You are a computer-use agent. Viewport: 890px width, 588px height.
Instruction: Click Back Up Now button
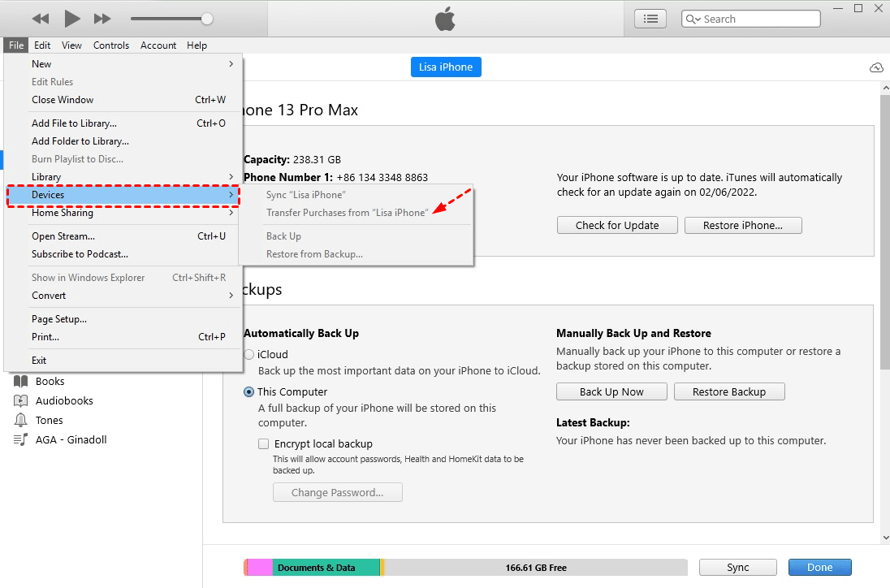click(611, 391)
